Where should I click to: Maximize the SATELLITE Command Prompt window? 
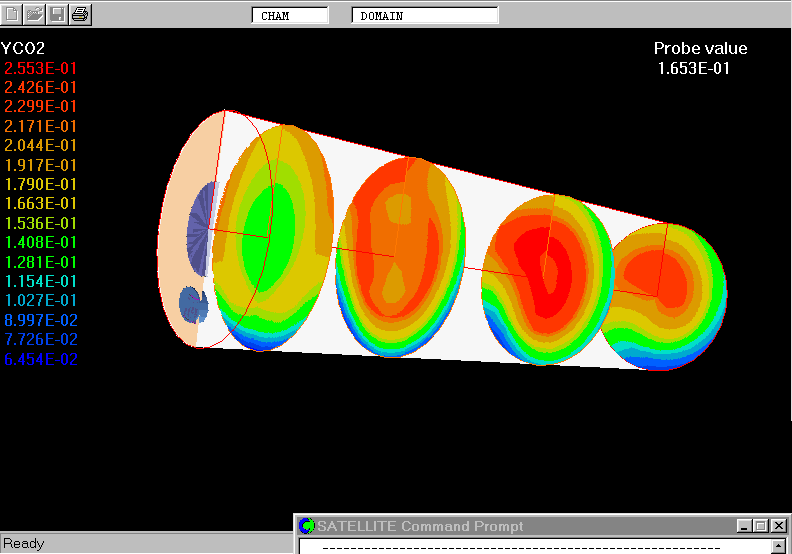[x=761, y=526]
